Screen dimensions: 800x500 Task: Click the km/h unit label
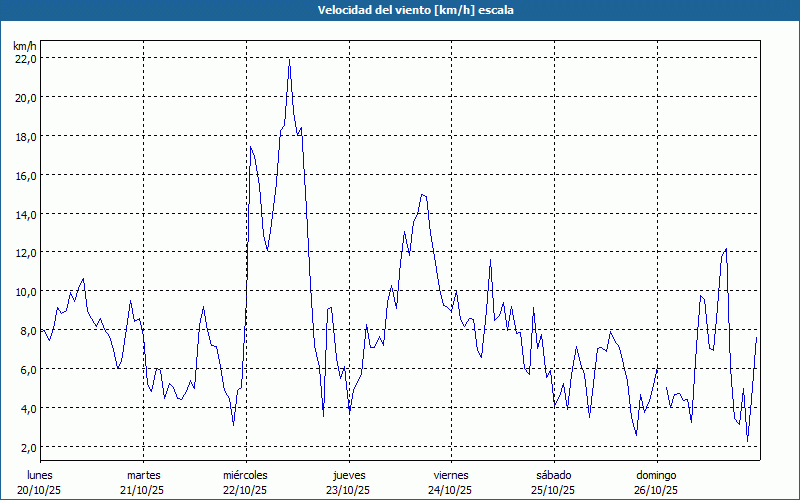(25, 46)
